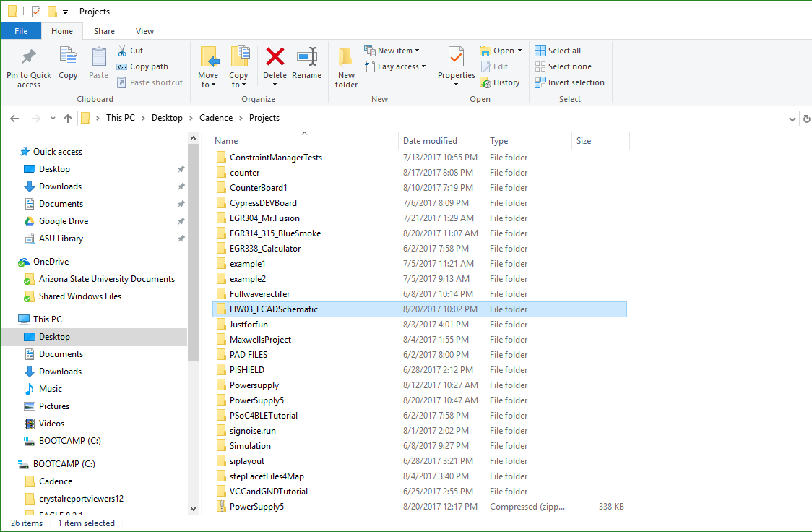
Task: Select Videos under This PC
Action: coord(45,424)
